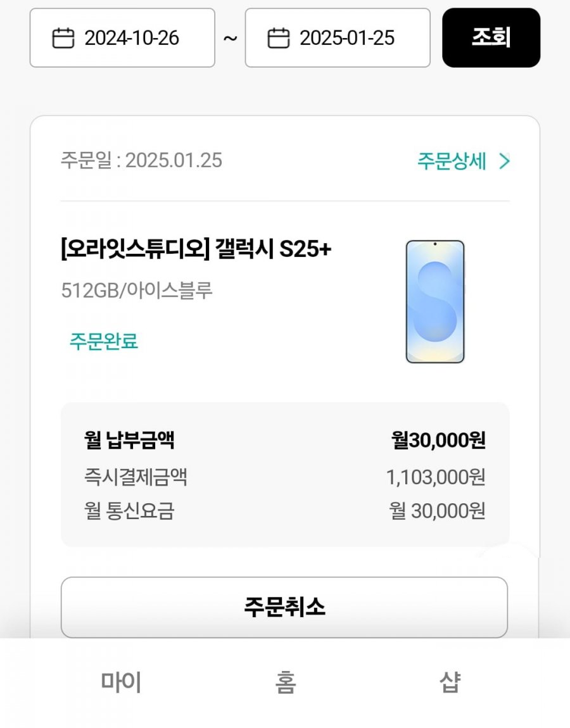Select the 2025-01-25 end date field
570x728 pixels.
[x=347, y=39]
